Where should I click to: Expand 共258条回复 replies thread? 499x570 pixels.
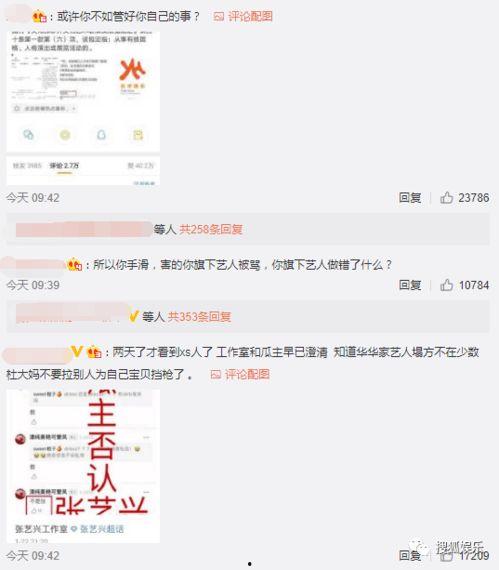tap(211, 229)
